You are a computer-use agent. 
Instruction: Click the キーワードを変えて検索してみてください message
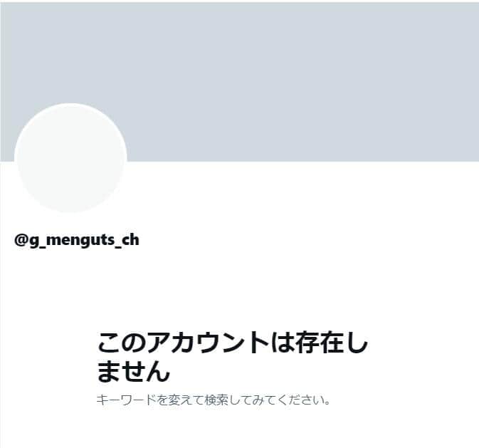[x=214, y=400]
